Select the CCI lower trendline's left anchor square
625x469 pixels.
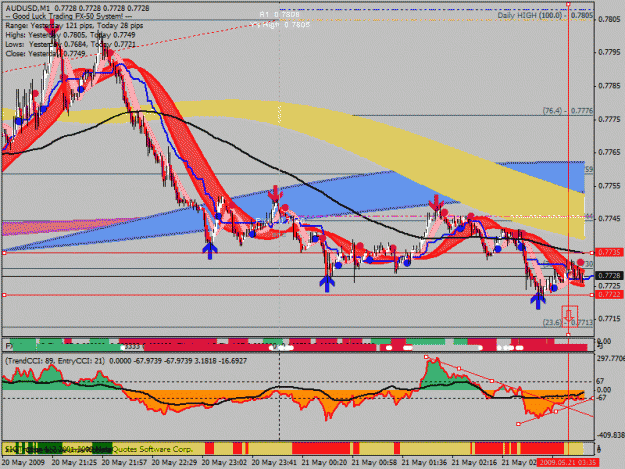click(x=518, y=424)
